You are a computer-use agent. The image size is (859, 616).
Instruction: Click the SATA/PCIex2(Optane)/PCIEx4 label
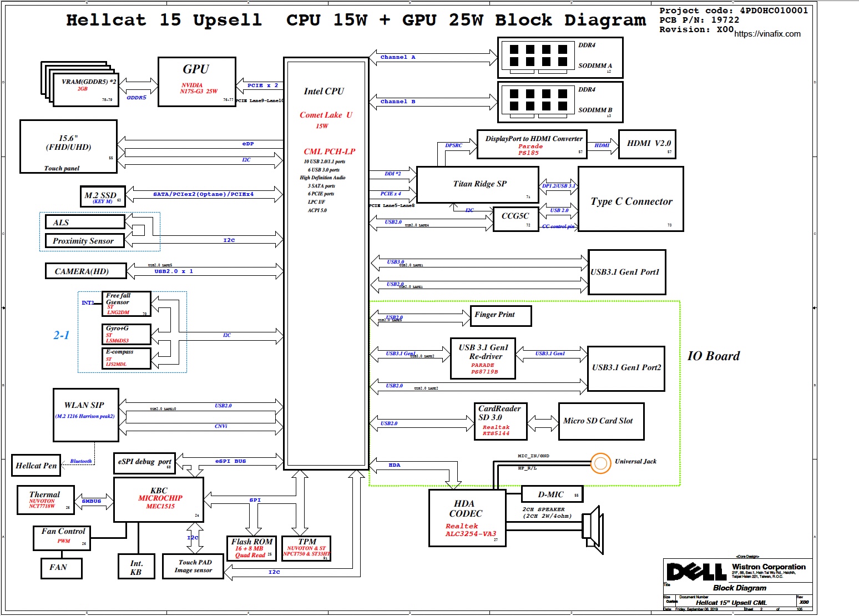[x=204, y=194]
